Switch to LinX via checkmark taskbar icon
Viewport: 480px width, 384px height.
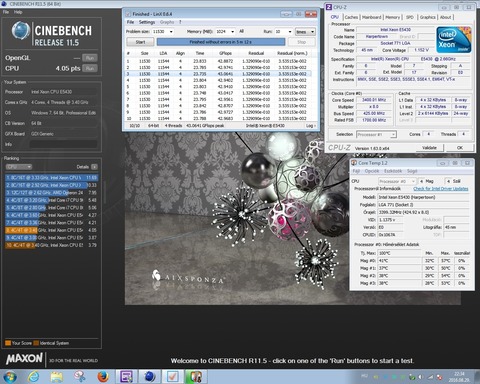172,377
